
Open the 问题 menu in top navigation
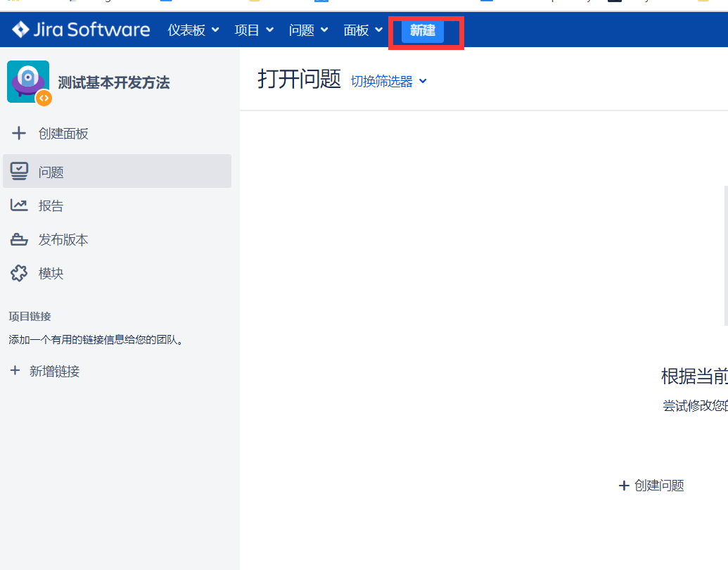coord(307,30)
